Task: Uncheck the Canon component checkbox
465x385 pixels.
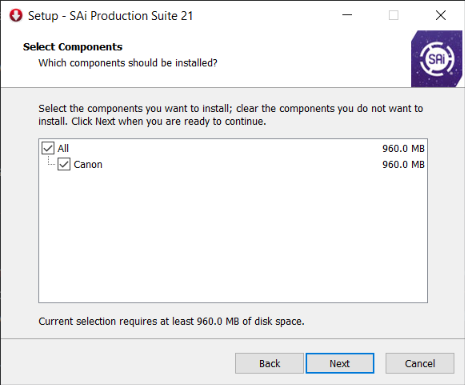Action: [x=64, y=164]
